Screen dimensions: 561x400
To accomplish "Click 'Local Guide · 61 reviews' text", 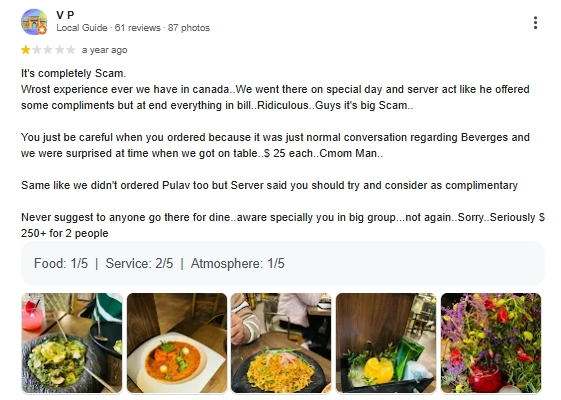I will click(108, 28).
